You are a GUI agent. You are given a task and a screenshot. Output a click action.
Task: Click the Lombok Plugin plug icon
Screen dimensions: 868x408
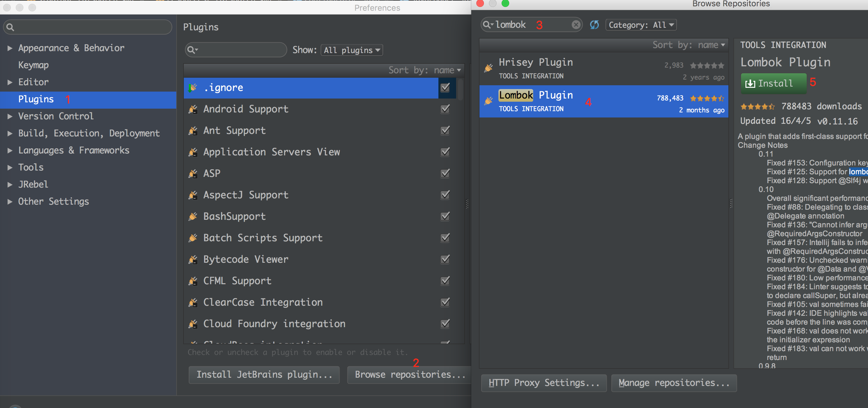pos(488,101)
